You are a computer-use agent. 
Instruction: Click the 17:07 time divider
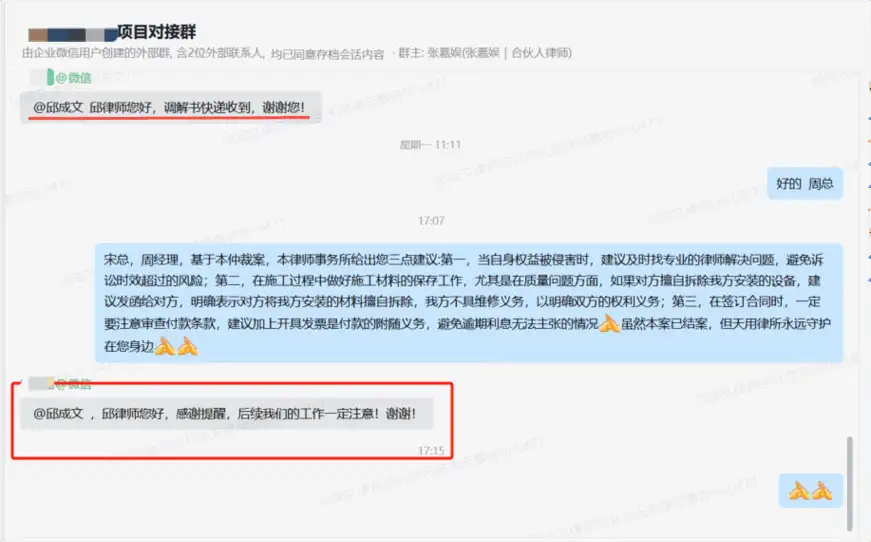click(431, 221)
